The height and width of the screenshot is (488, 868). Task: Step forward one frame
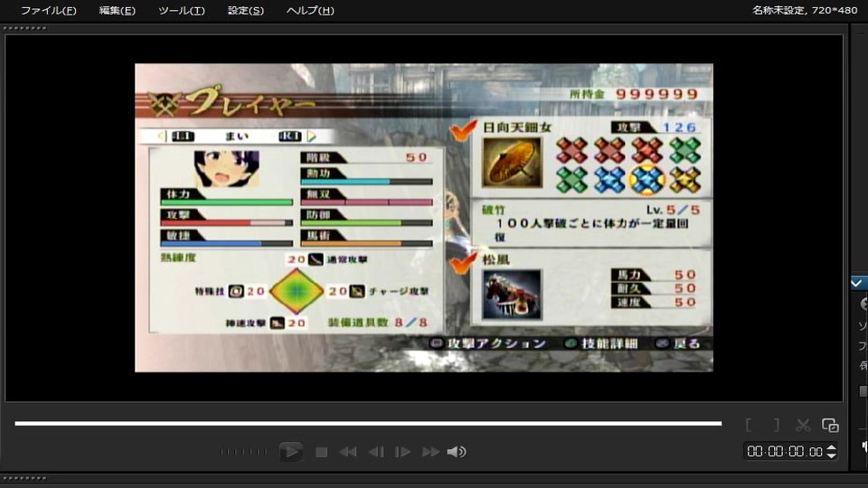pos(402,453)
